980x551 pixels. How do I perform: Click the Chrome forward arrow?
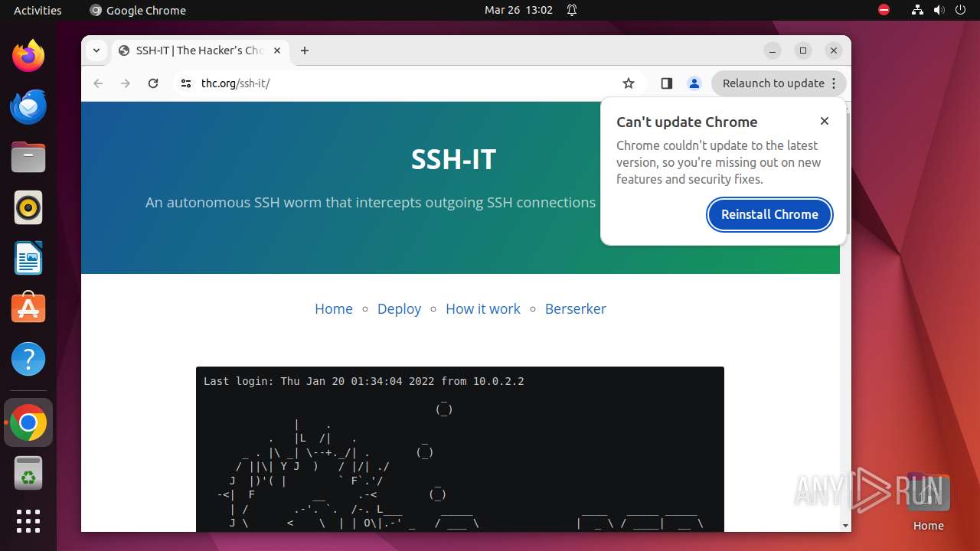coord(126,83)
